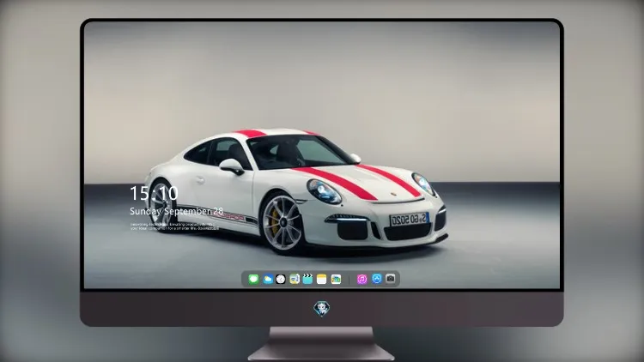644x362 pixels.
Task: Open the green Messages app in dock
Action: pos(253,279)
